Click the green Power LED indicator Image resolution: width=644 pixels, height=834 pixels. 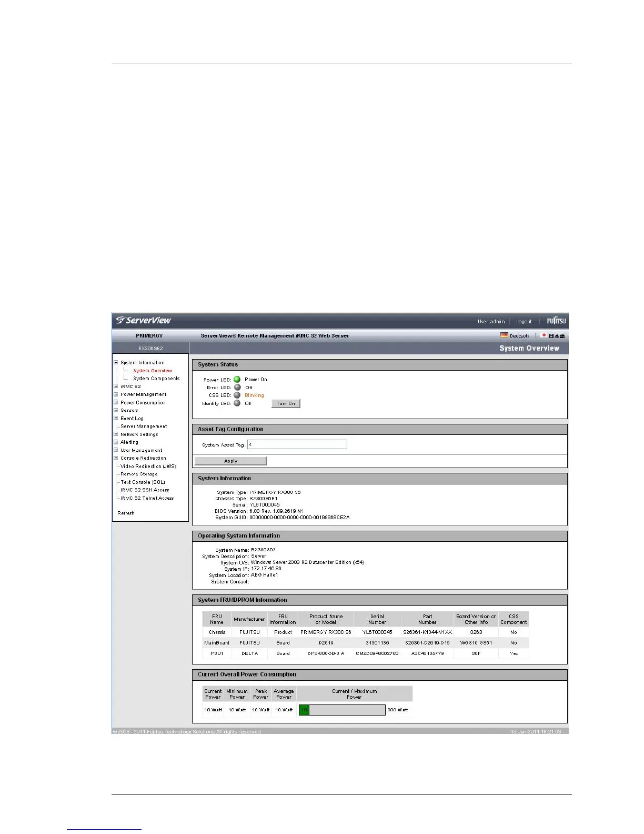pos(237,379)
